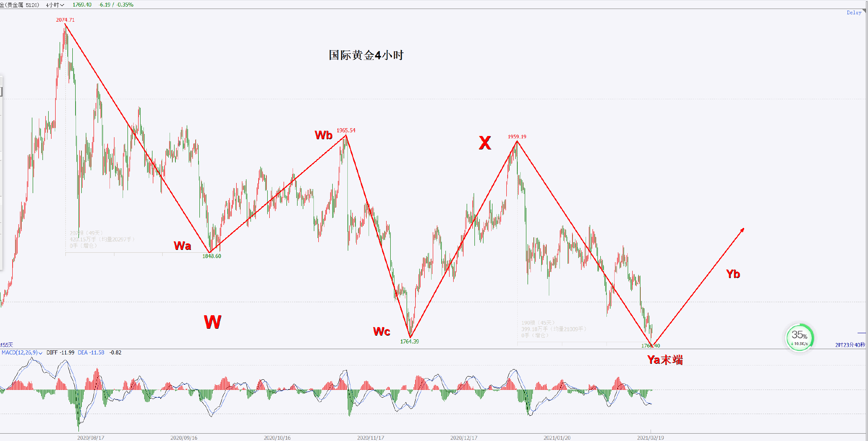The image size is (868, 441).
Task: Open the 4小时 timeframe dropdown
Action: [55, 5]
